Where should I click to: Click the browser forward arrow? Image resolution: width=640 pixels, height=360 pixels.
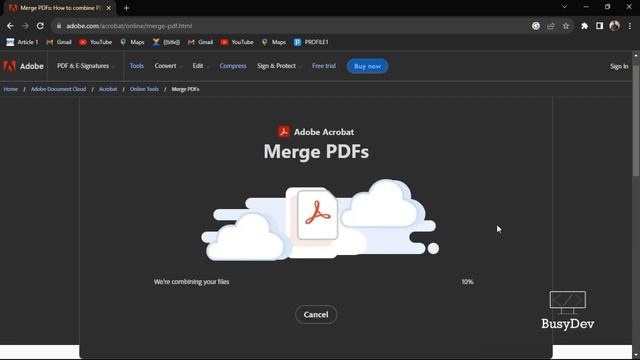(25, 26)
